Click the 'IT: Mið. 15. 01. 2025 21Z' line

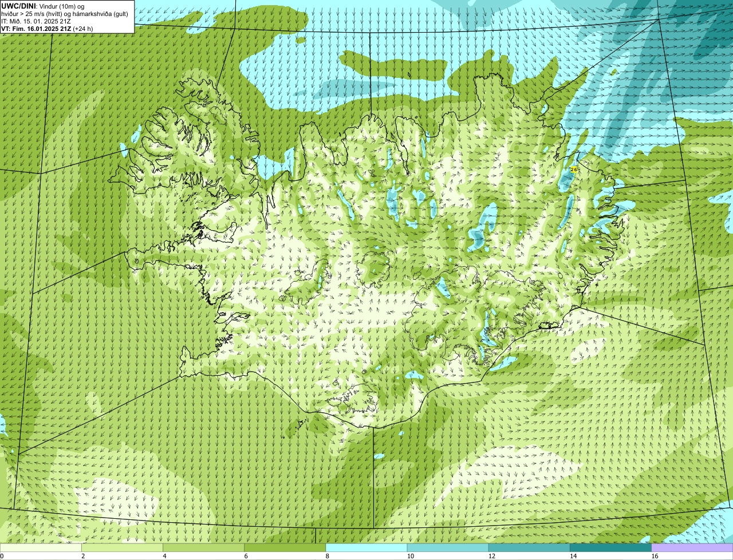[x=36, y=21]
